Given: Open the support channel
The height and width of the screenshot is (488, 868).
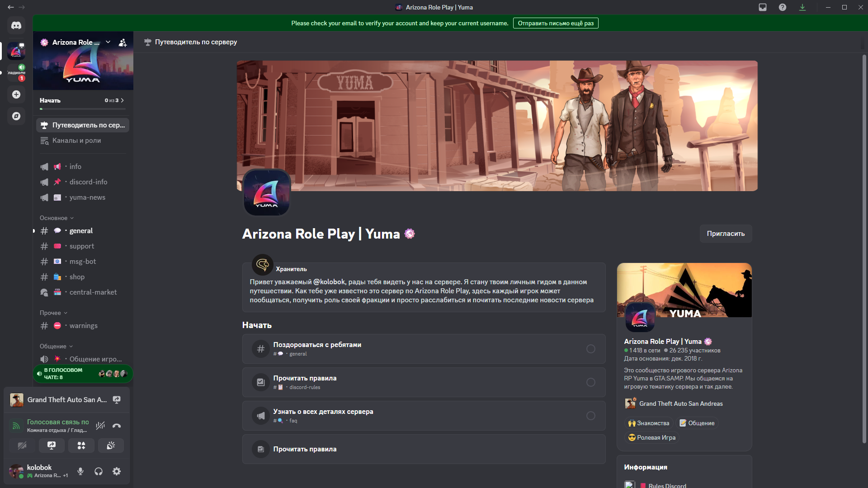Looking at the screenshot, I should pos(83,246).
